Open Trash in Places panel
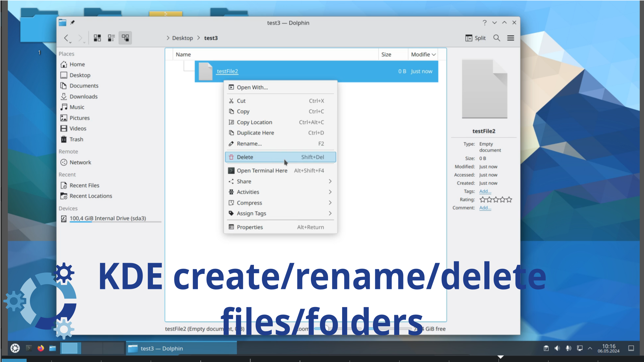Viewport: 644px width, 362px height. coord(76,139)
